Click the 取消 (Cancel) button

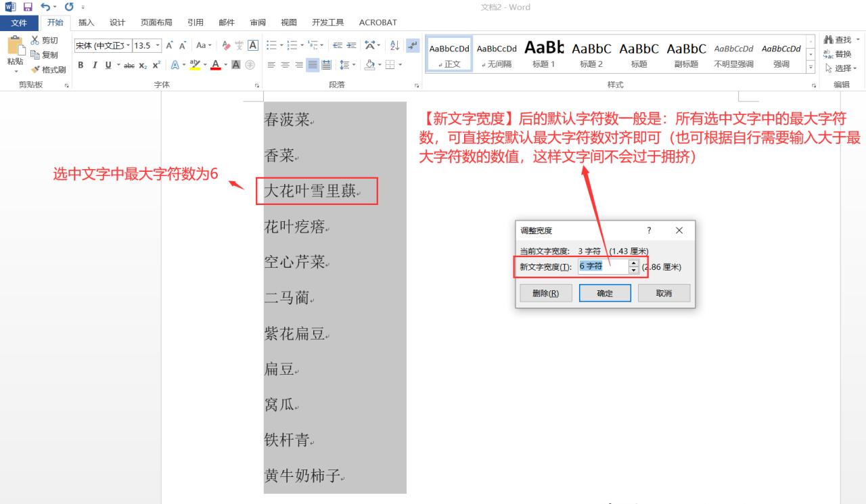click(664, 293)
